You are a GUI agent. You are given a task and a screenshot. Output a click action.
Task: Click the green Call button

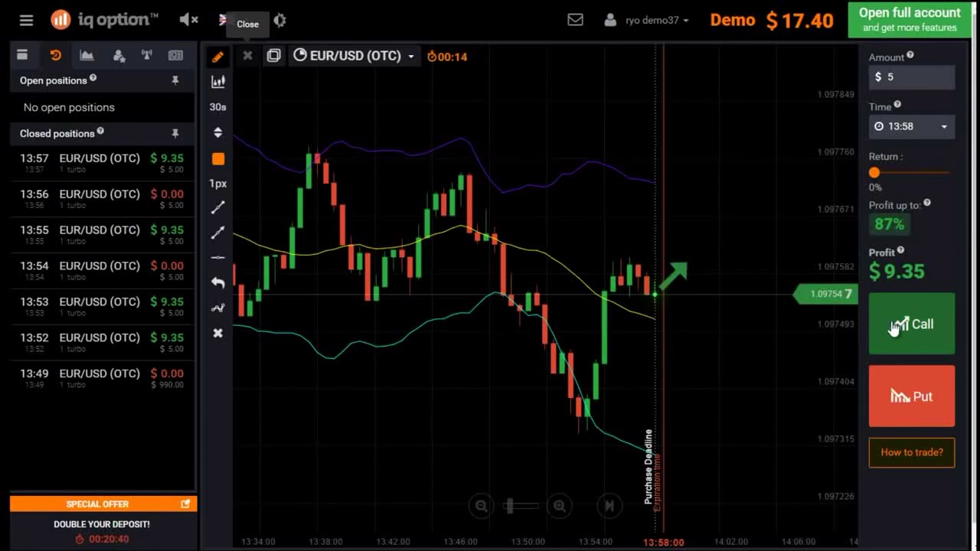coord(912,324)
